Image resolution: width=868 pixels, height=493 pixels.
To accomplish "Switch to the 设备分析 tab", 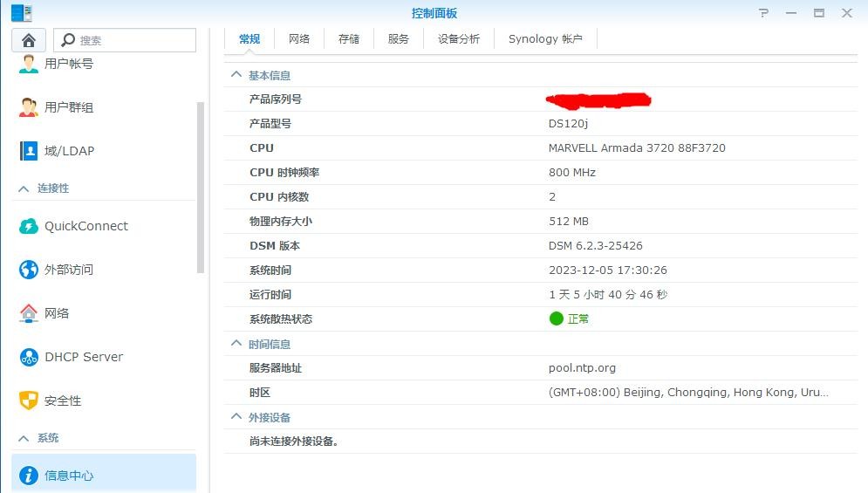I will (458, 38).
